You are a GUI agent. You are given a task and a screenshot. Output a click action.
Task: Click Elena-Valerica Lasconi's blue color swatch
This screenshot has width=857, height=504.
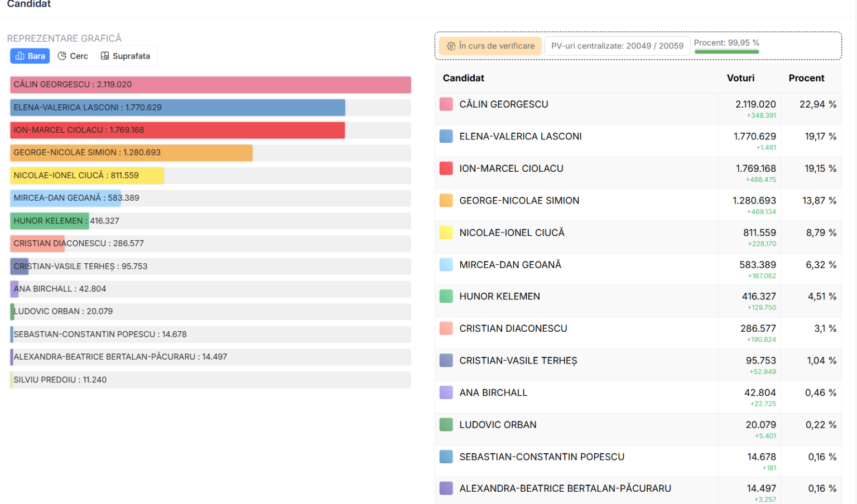pos(446,137)
